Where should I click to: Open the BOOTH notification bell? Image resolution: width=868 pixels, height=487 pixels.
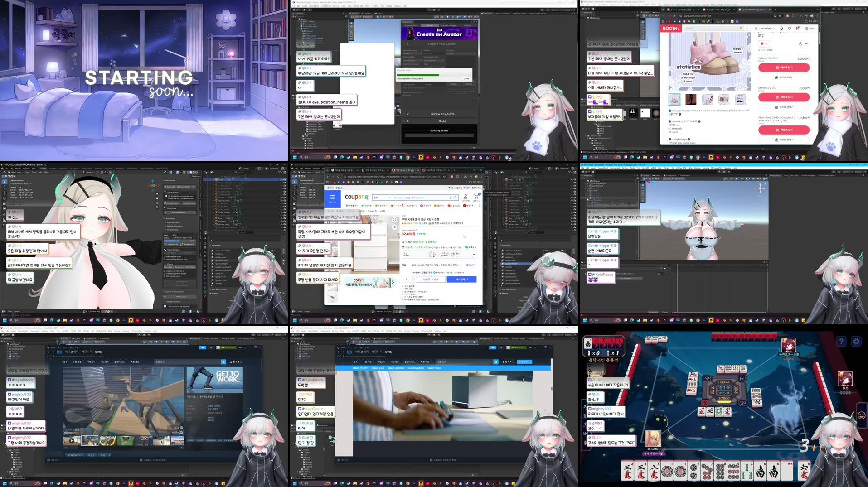[x=781, y=29]
